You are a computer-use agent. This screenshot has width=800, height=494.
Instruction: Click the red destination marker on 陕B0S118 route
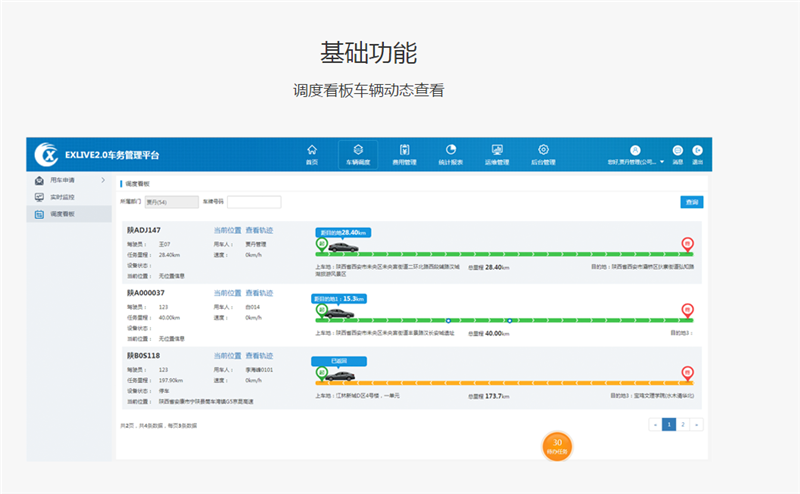[687, 372]
